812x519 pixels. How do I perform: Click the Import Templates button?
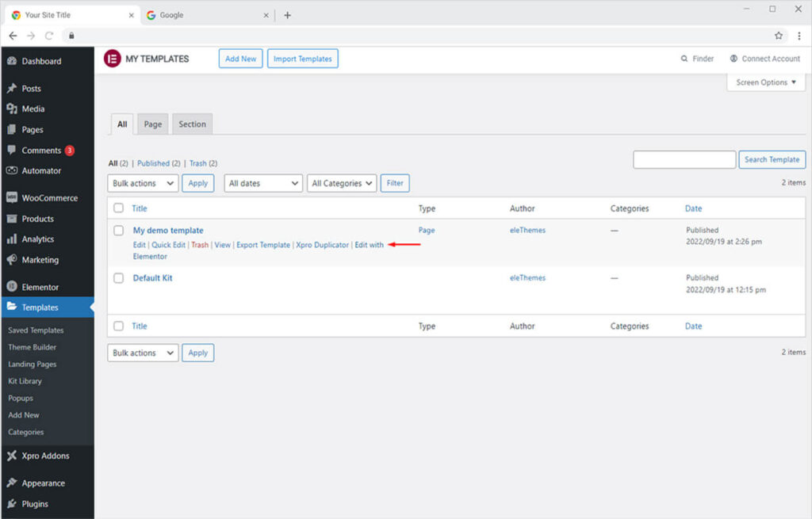click(x=302, y=59)
